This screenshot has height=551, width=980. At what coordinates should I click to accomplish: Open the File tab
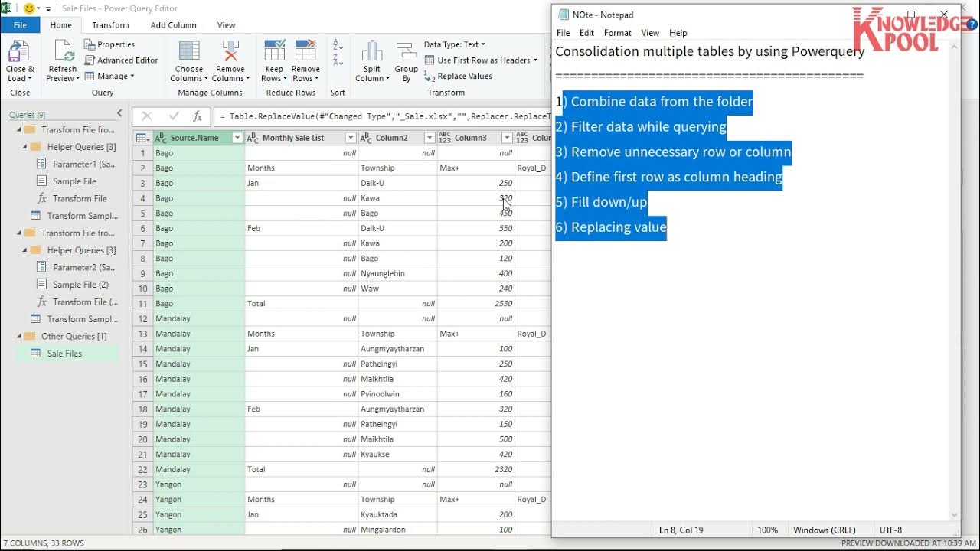(x=20, y=25)
